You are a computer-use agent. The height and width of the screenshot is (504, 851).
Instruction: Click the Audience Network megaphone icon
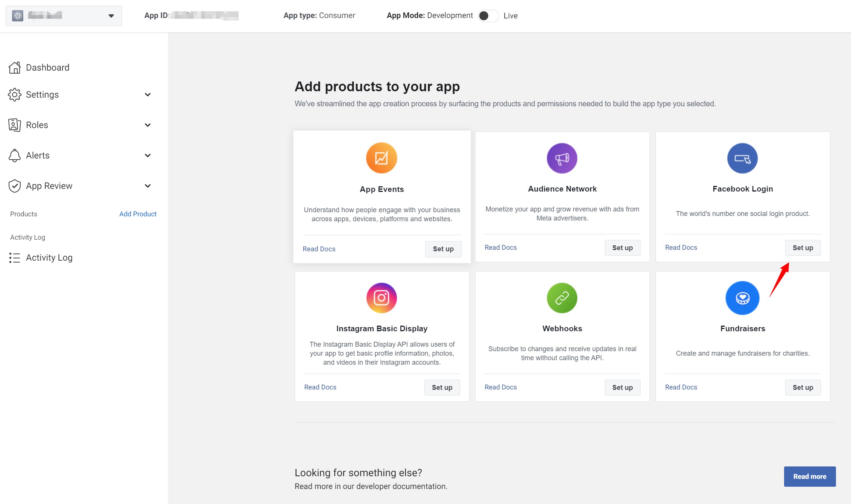[x=562, y=158]
